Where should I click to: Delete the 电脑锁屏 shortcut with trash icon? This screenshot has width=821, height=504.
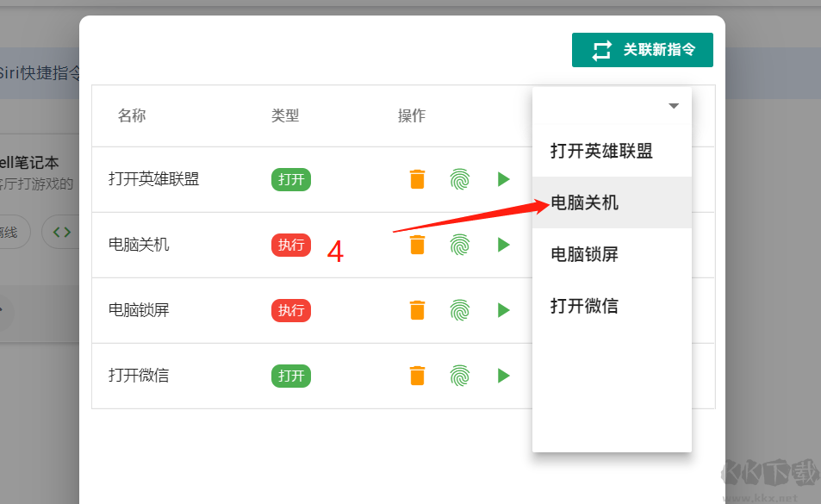417,310
